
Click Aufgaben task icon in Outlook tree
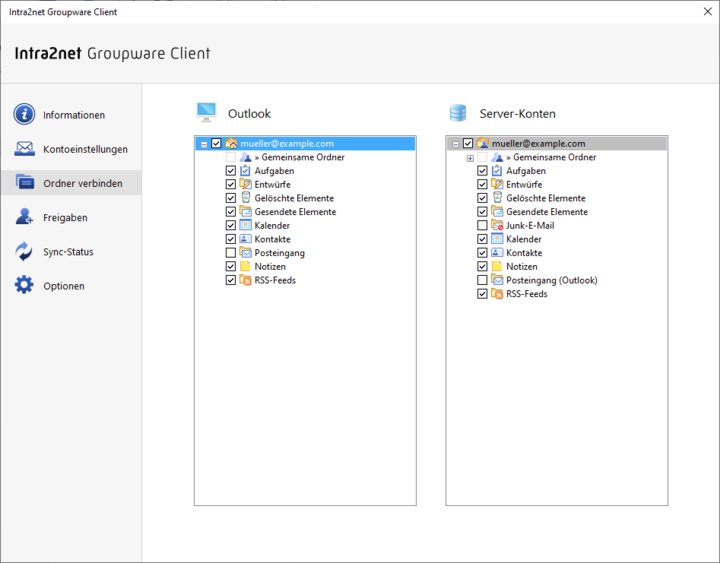[x=246, y=171]
